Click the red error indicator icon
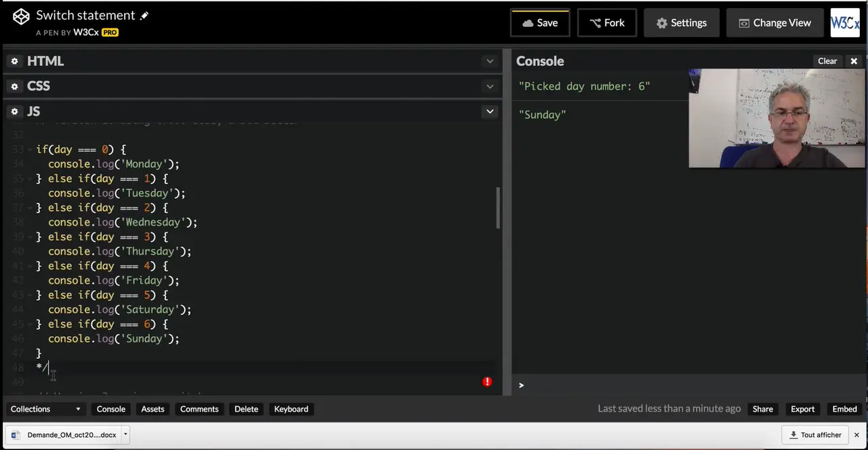 point(487,382)
